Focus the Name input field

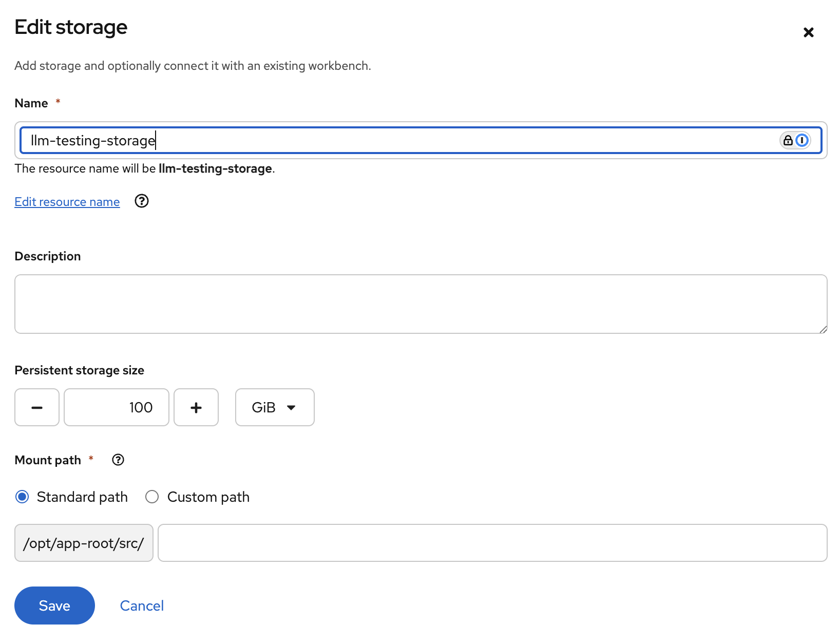[421, 140]
